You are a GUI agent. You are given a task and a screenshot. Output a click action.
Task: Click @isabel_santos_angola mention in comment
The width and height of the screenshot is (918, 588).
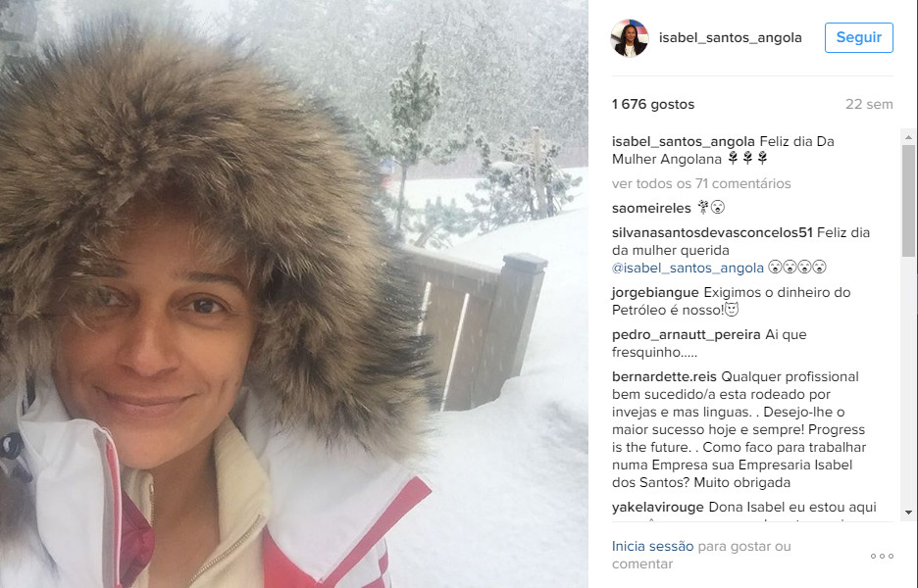coord(688,268)
